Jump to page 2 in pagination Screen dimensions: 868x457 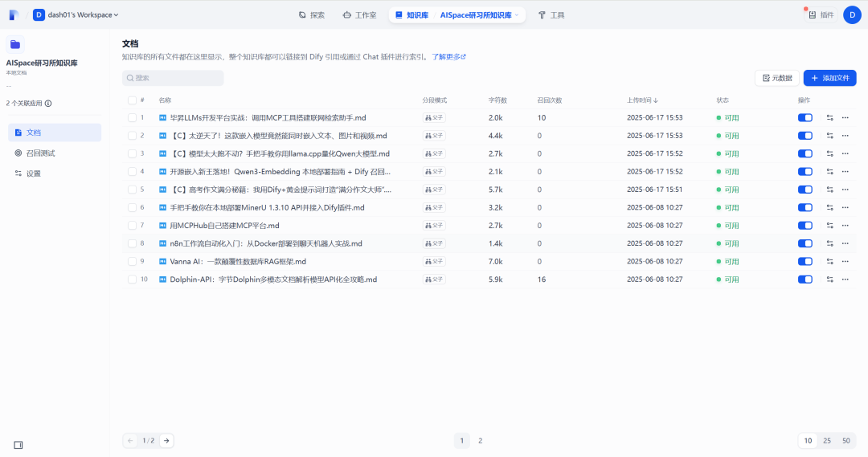pyautogui.click(x=480, y=441)
